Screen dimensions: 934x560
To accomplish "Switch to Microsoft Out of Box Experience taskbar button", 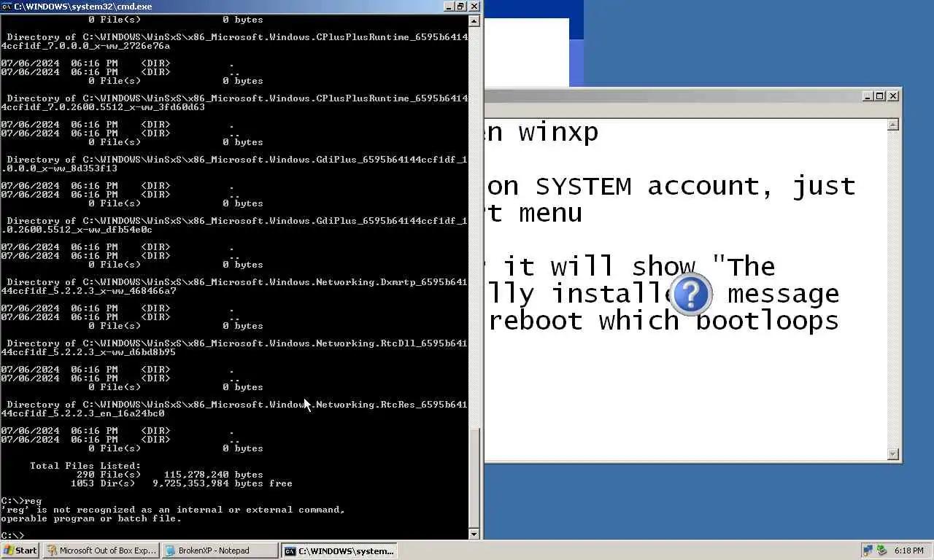I will click(101, 551).
